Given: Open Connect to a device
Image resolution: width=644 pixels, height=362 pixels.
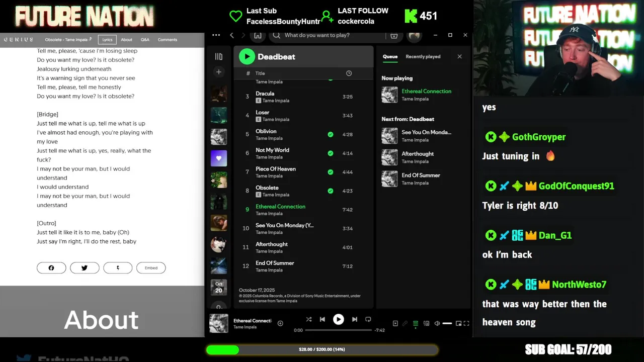Looking at the screenshot, I should coord(427,323).
